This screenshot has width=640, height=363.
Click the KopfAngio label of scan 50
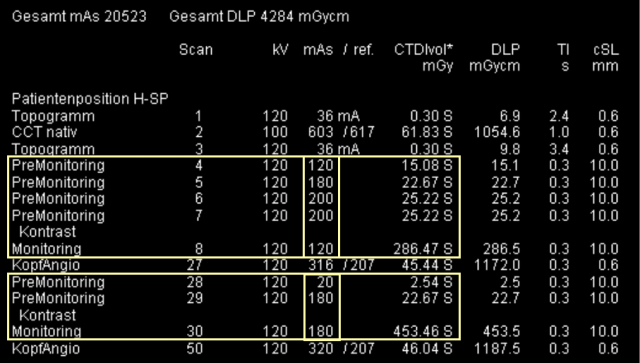coord(46,349)
